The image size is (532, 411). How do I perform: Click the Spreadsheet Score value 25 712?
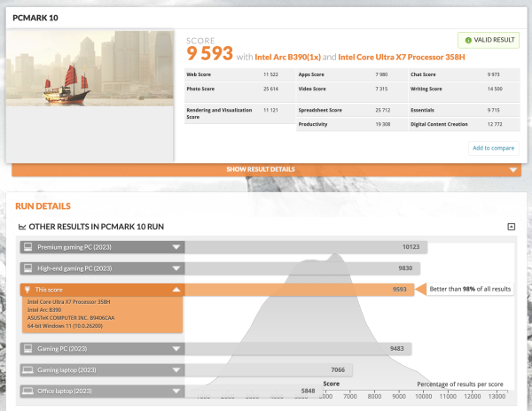pyautogui.click(x=383, y=110)
